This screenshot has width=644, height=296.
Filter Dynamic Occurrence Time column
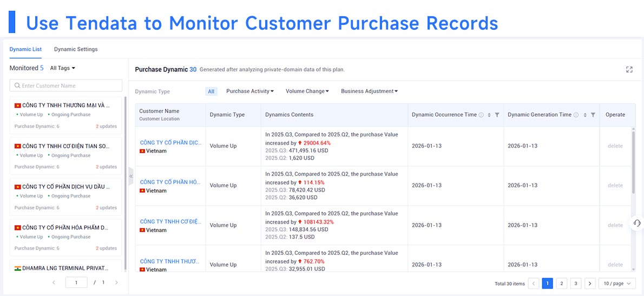point(497,115)
